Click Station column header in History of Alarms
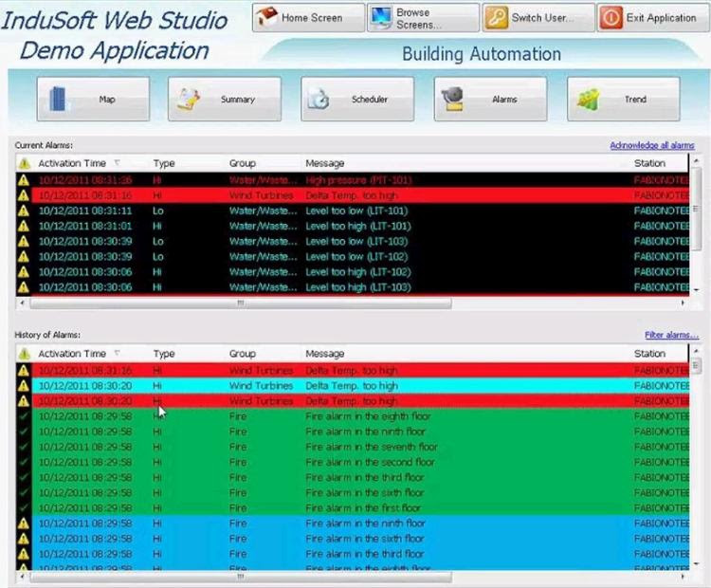Screen dimensions: 711x588 (x=649, y=354)
